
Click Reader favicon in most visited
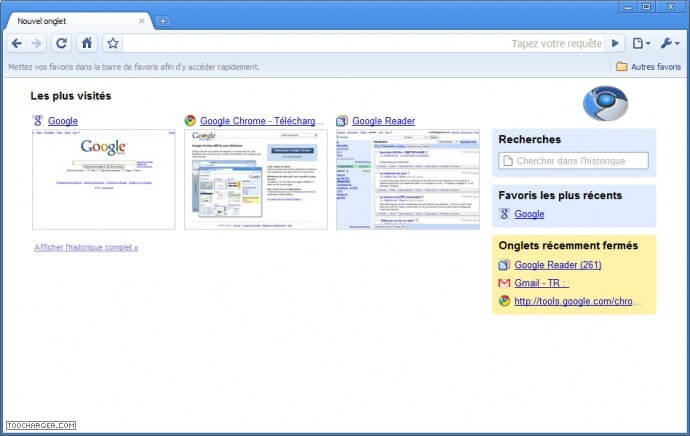click(342, 121)
